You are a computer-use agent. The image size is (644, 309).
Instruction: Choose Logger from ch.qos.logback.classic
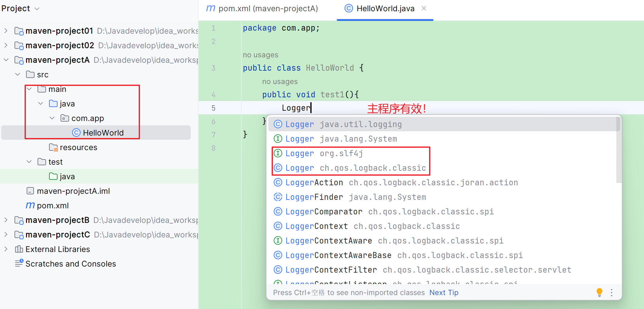click(442, 168)
